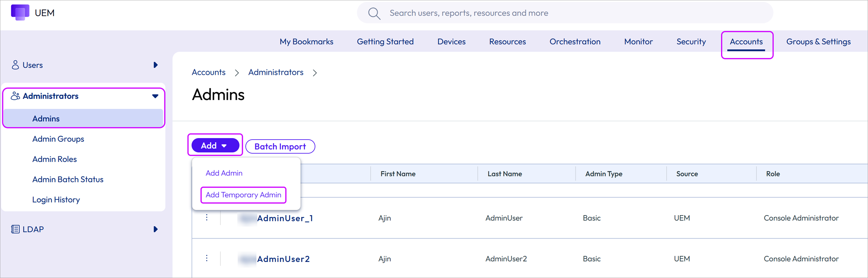Sort by First Name column header
The height and width of the screenshot is (278, 868).
398,174
